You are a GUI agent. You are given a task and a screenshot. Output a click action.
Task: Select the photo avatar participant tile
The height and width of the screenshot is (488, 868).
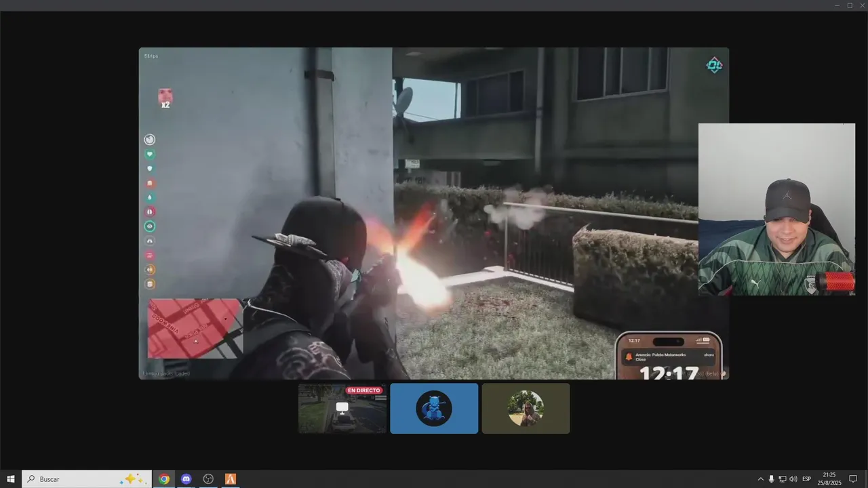click(526, 409)
